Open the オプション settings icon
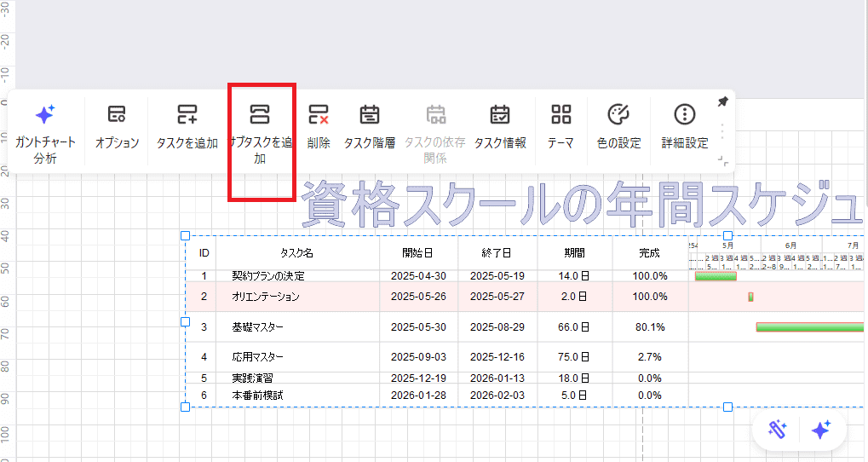Viewport: 868px width, 462px height. coord(117,115)
